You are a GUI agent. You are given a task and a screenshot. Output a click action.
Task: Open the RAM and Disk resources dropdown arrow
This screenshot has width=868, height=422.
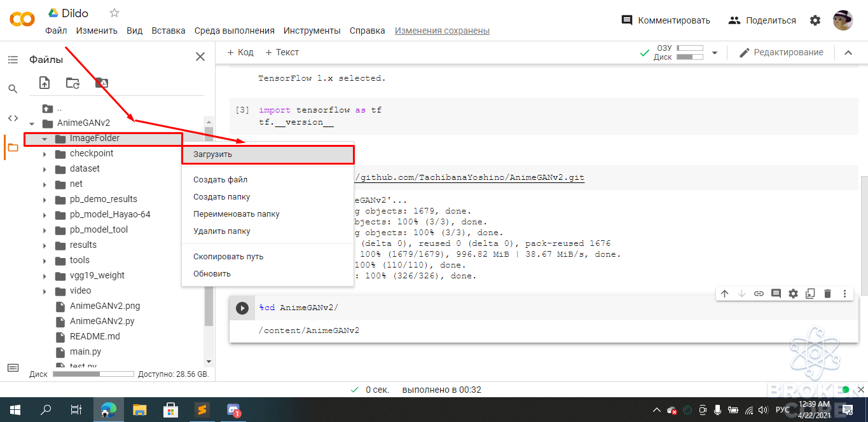tap(714, 53)
